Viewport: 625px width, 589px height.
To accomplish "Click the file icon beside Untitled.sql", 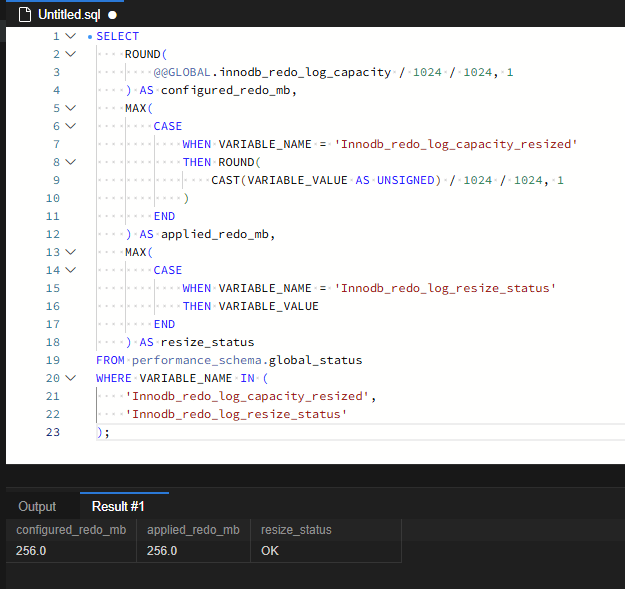I will 25,15.
